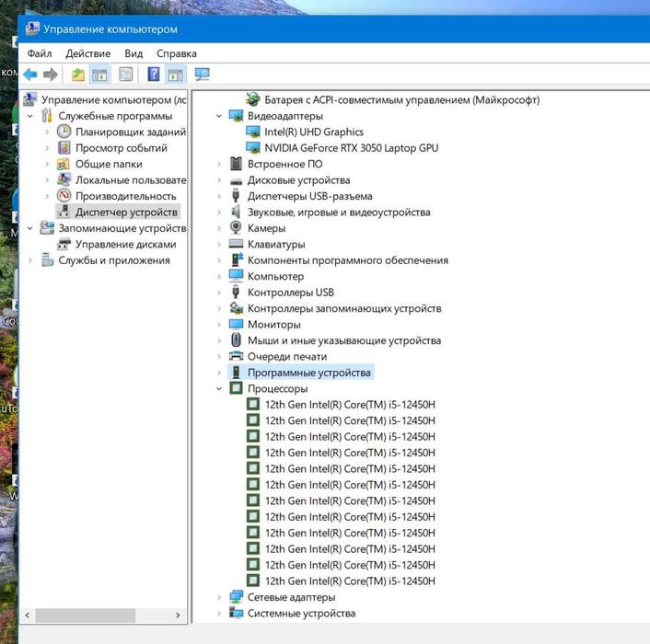Select Управление компьютером root node

(113, 99)
